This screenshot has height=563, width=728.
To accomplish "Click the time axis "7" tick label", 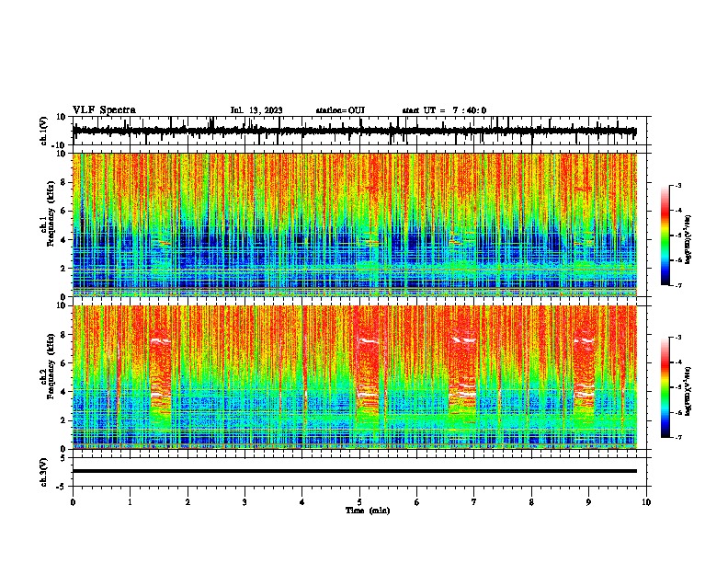I will pyautogui.click(x=474, y=502).
